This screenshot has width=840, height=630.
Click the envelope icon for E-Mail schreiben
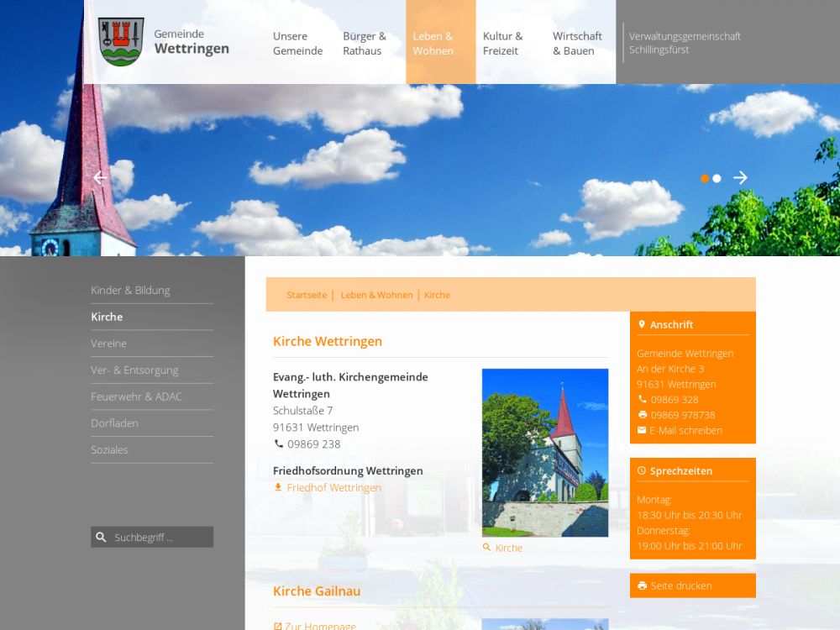[x=642, y=430]
